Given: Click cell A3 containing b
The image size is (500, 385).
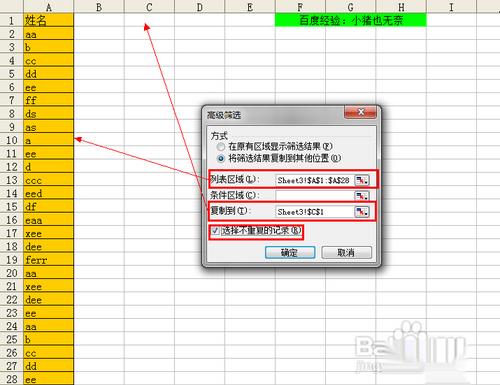Looking at the screenshot, I should point(49,47).
